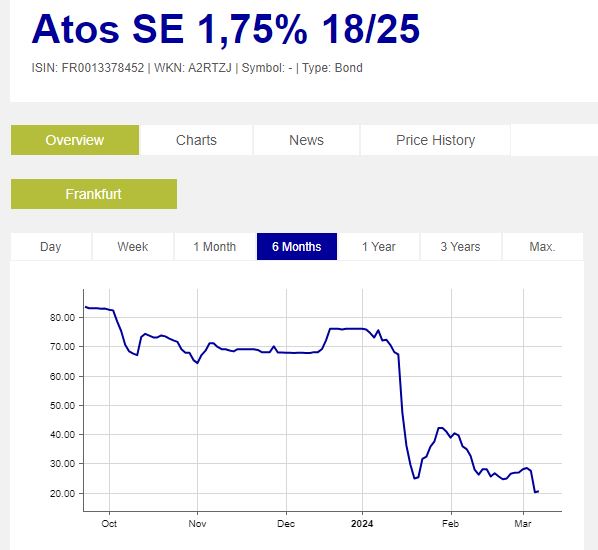
Task: Select the Week chart range
Action: [133, 246]
